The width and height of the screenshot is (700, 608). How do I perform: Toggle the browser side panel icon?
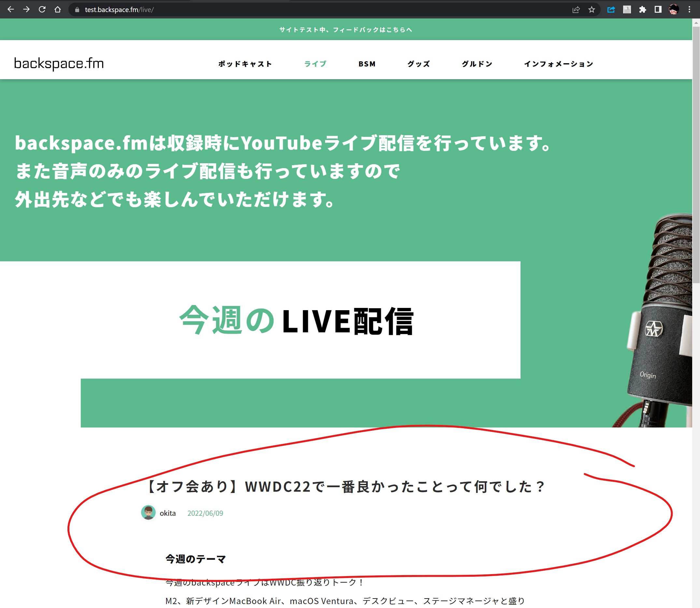[x=658, y=9]
